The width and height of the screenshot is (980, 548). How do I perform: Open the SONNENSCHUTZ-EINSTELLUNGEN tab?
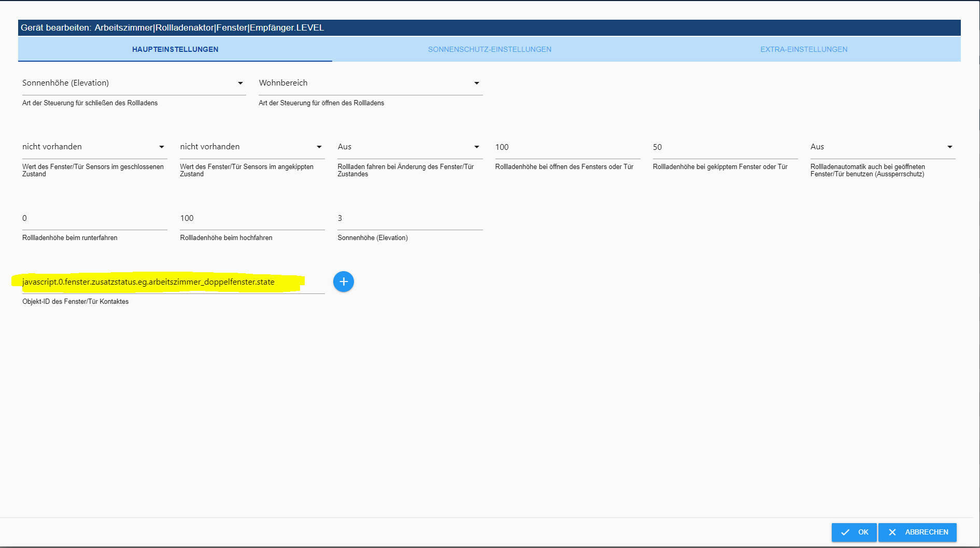[489, 49]
